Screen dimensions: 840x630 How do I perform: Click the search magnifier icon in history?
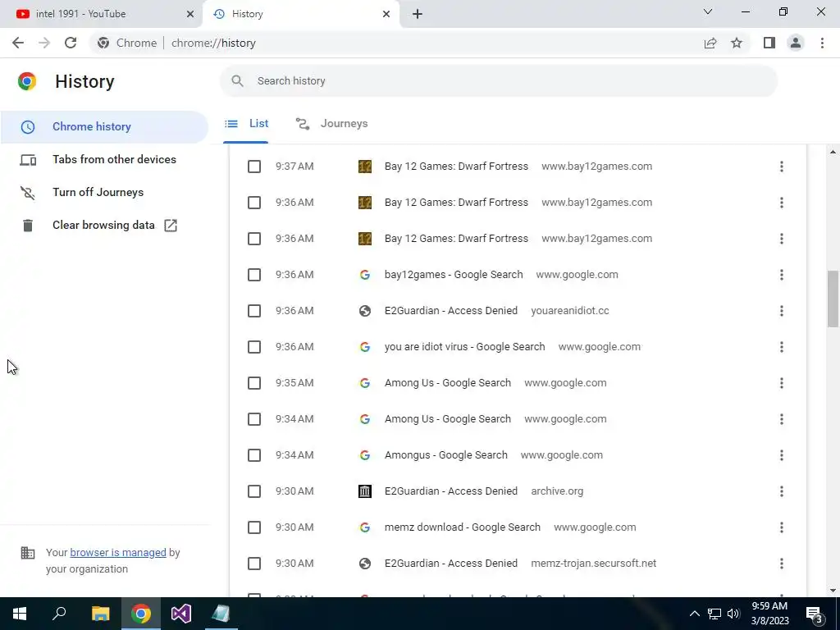click(237, 81)
